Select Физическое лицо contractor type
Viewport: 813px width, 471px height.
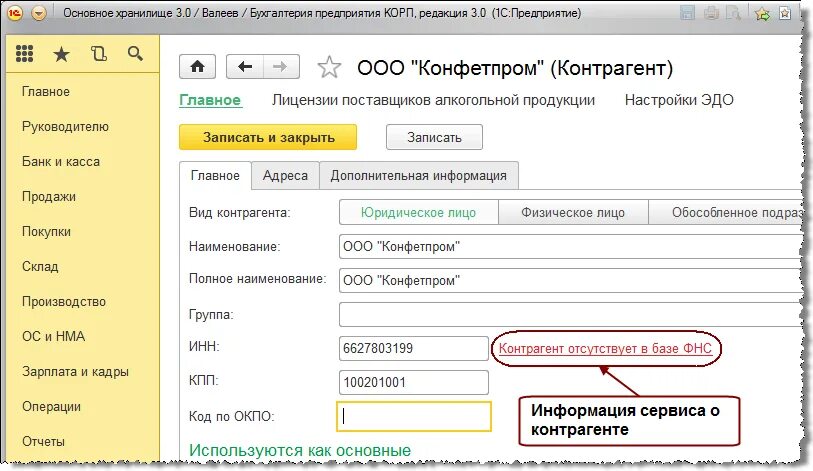573,213
